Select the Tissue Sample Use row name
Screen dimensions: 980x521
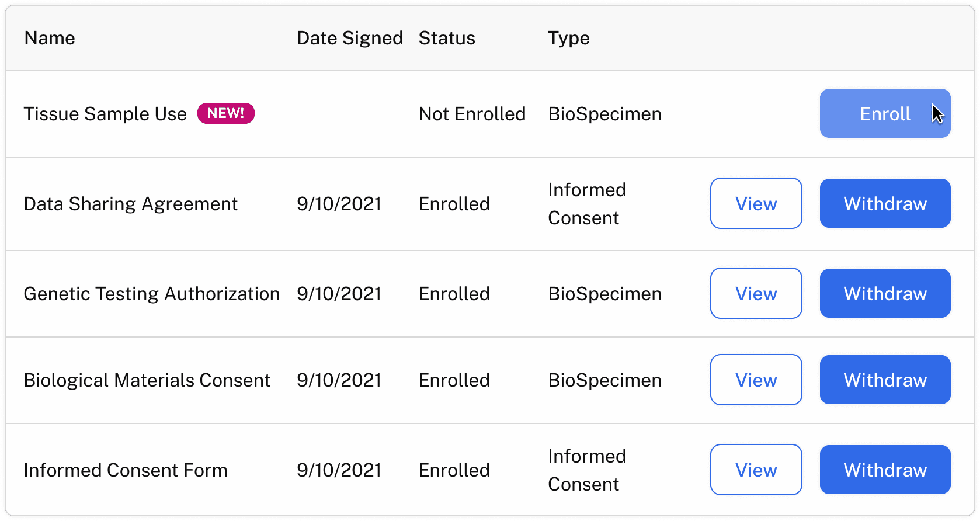tap(105, 114)
